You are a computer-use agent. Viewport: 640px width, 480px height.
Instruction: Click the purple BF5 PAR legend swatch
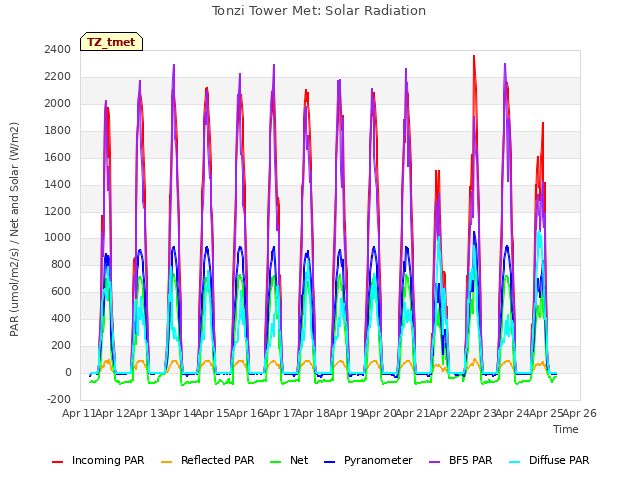[x=435, y=462]
